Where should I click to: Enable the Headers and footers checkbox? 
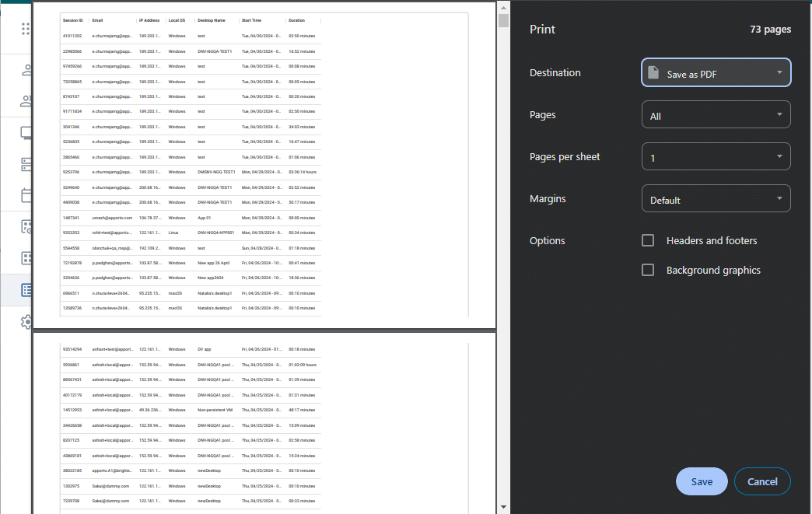coord(648,240)
